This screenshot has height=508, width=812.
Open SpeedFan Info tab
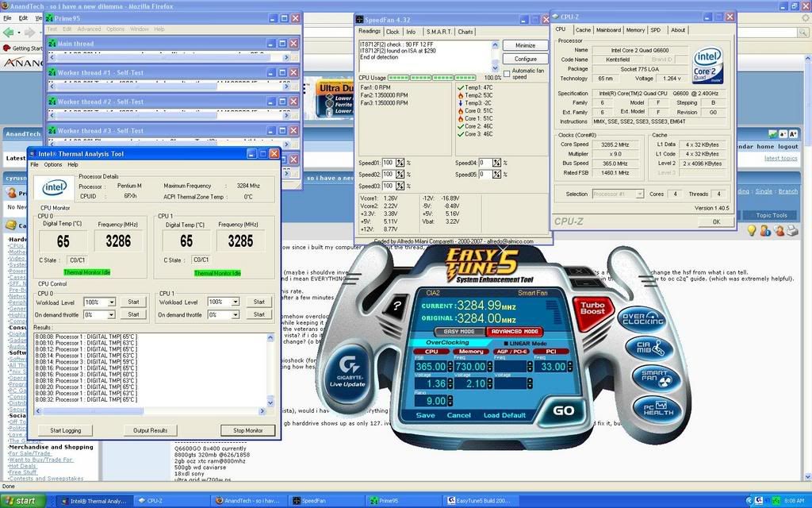(411, 32)
